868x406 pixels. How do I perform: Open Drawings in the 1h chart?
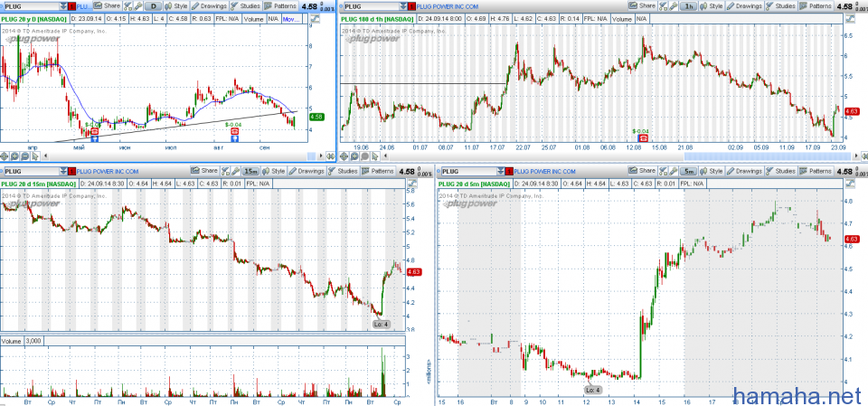[x=744, y=6]
